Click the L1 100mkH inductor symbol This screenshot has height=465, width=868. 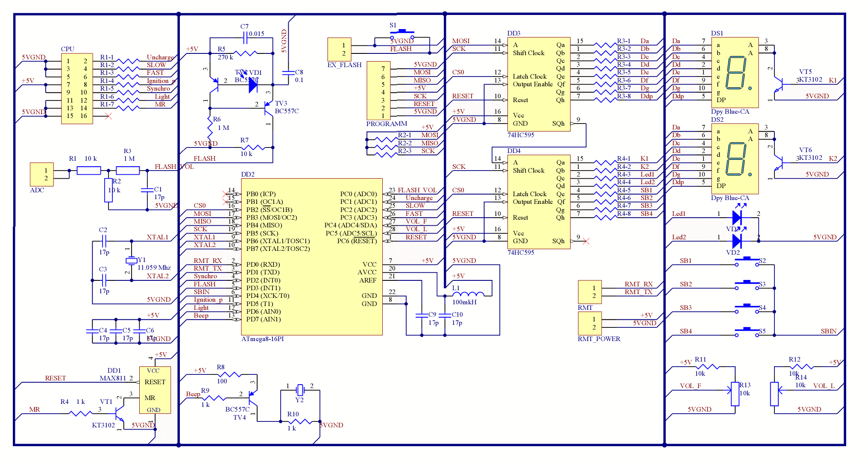pyautogui.click(x=468, y=294)
